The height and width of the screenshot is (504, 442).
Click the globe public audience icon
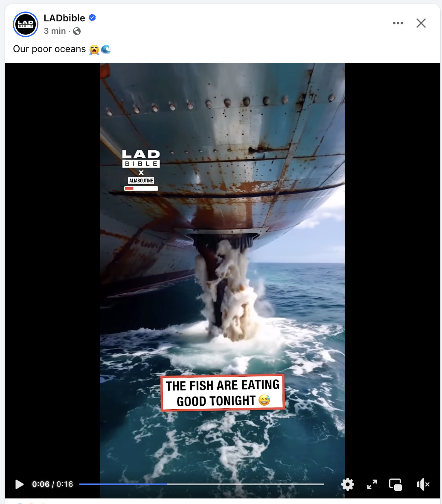(77, 31)
